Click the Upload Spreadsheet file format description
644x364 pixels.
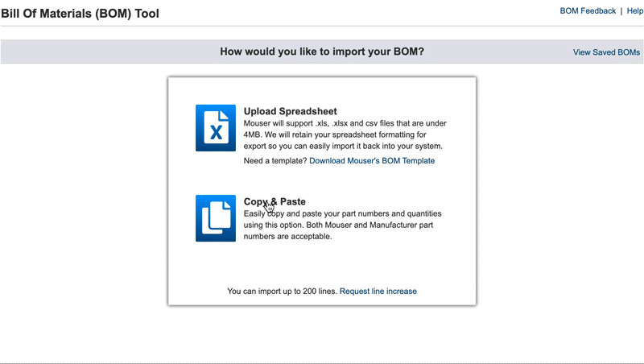click(345, 134)
